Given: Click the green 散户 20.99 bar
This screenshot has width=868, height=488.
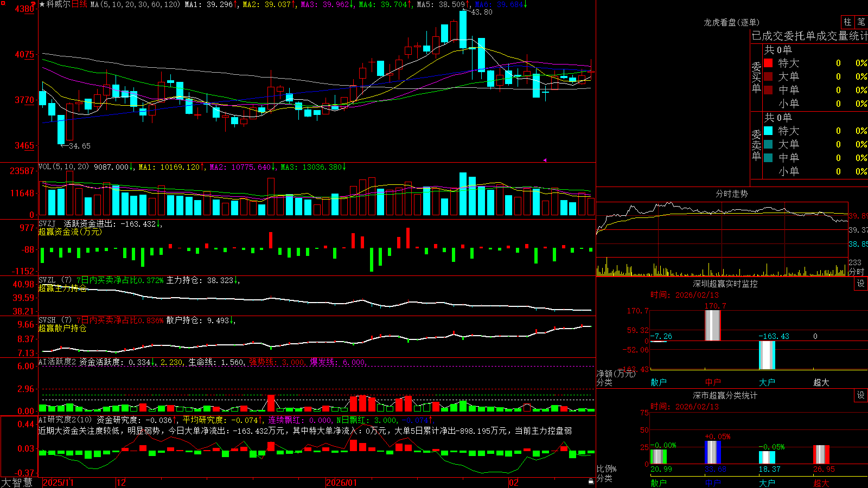Looking at the screenshot, I should pos(659,457).
